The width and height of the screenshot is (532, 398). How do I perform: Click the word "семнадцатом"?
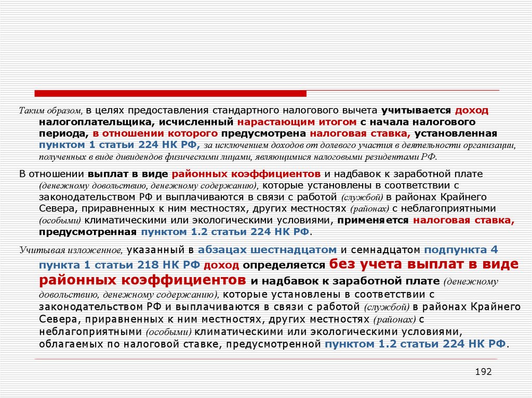(x=385, y=250)
